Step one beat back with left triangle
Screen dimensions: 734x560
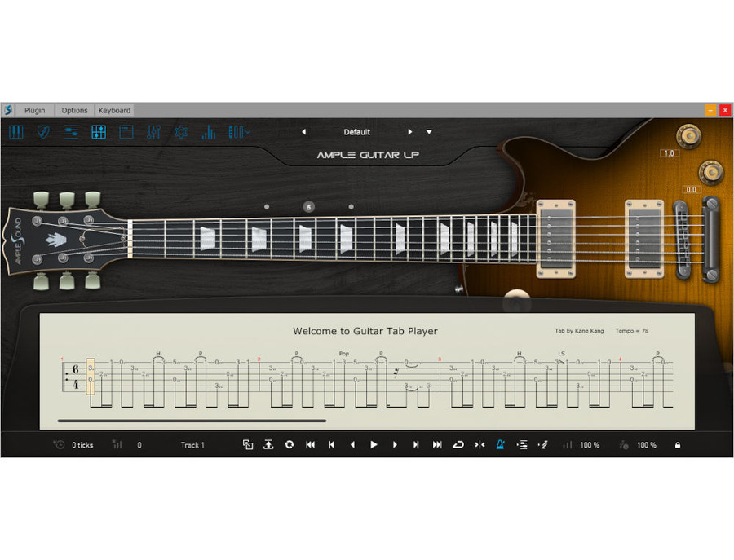click(x=352, y=444)
